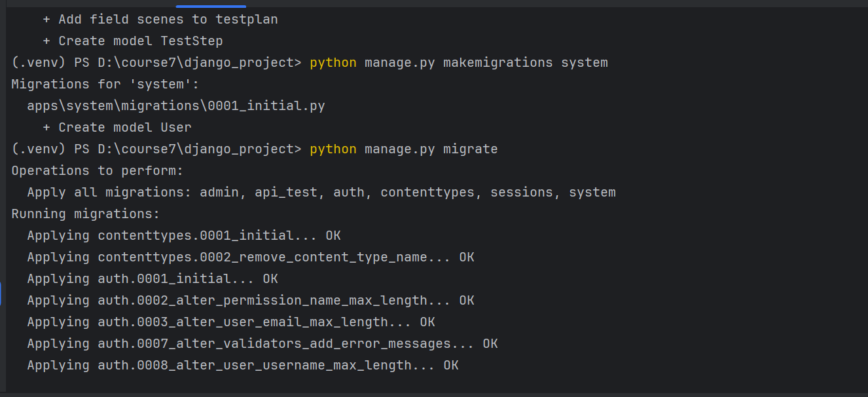Click the blue marker on the left edge
This screenshot has width=868, height=397.
pyautogui.click(x=1, y=294)
